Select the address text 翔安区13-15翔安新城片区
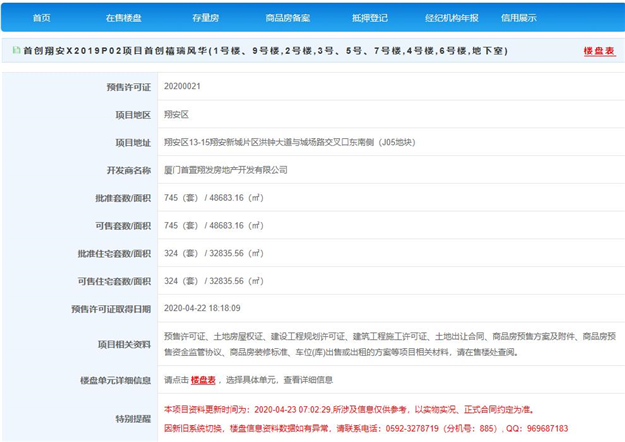625x442 pixels. 211,142
